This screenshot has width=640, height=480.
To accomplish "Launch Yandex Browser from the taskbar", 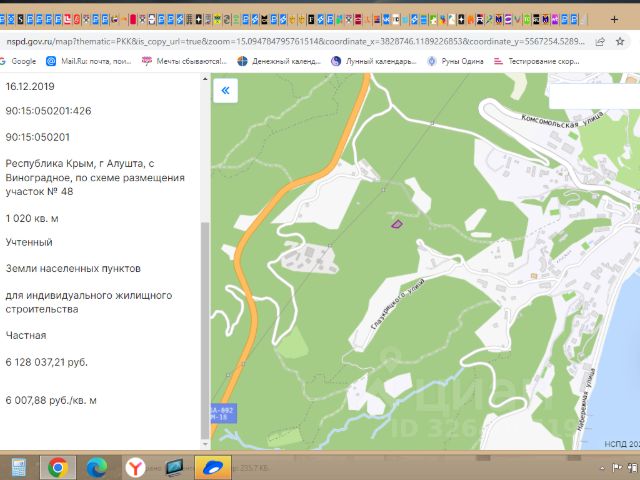I will tap(136, 467).
